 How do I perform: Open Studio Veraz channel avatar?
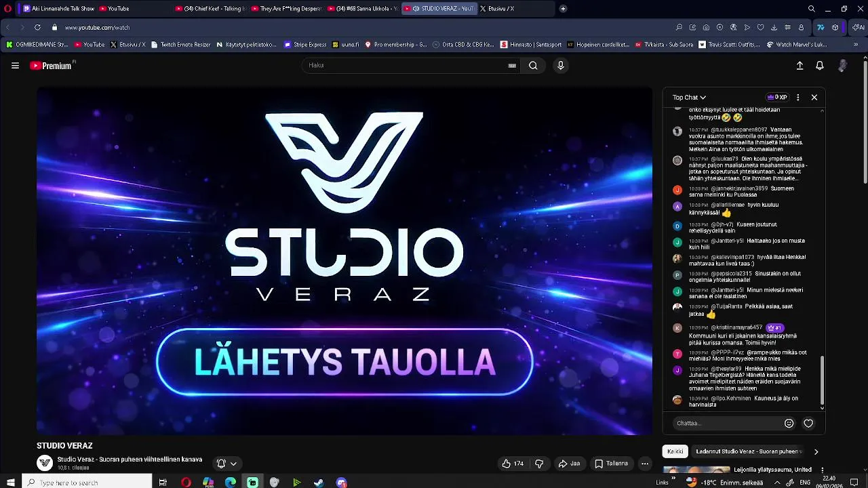[x=45, y=463]
